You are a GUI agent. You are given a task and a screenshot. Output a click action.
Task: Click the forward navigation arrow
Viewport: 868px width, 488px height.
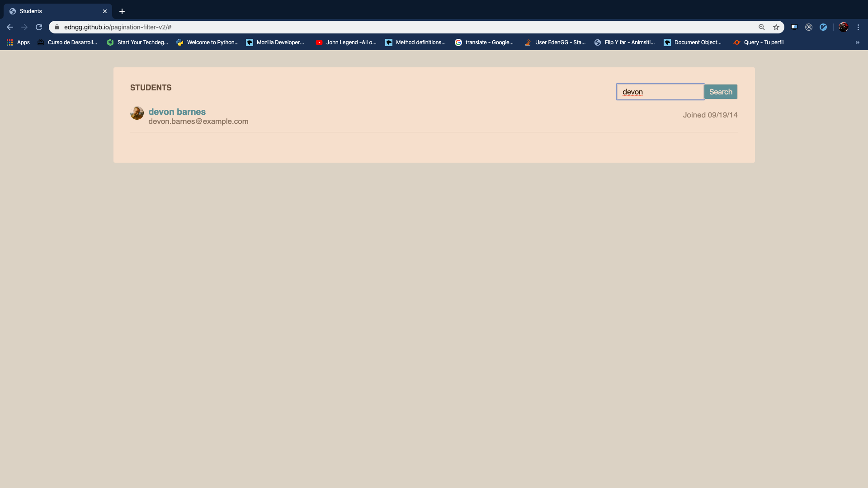pyautogui.click(x=24, y=27)
